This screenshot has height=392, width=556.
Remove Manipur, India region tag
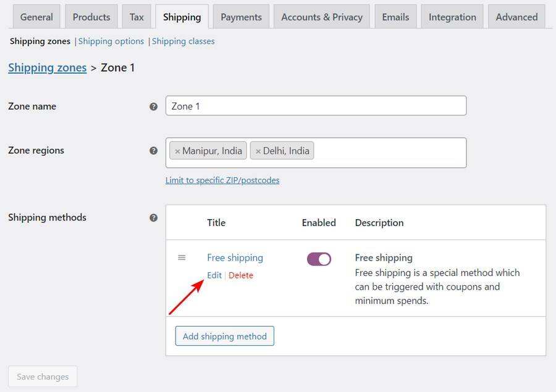coord(177,151)
